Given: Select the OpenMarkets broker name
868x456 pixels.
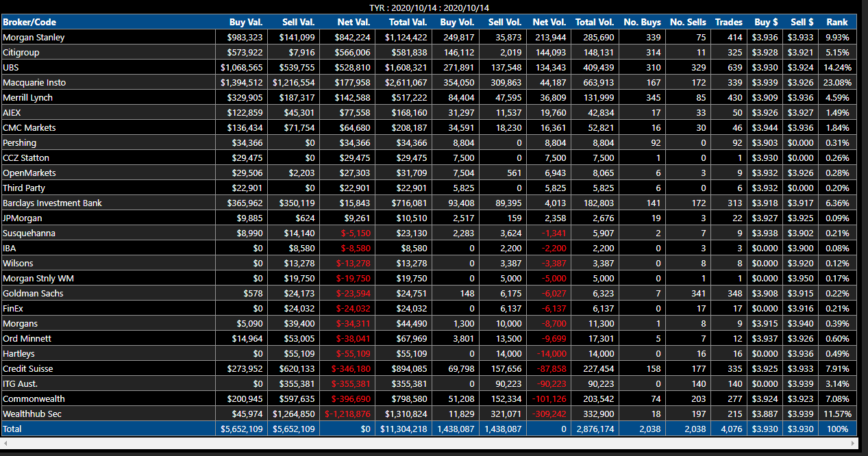Looking at the screenshot, I should click(x=29, y=173).
